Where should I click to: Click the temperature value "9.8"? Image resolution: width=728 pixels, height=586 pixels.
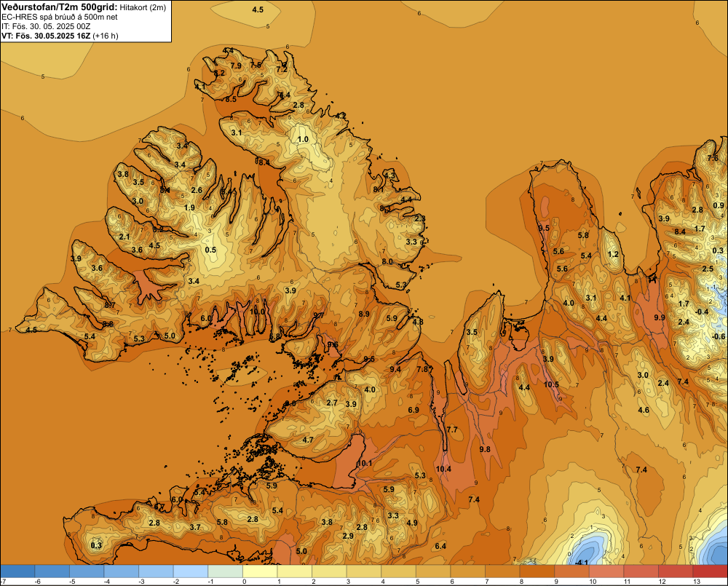click(x=485, y=449)
